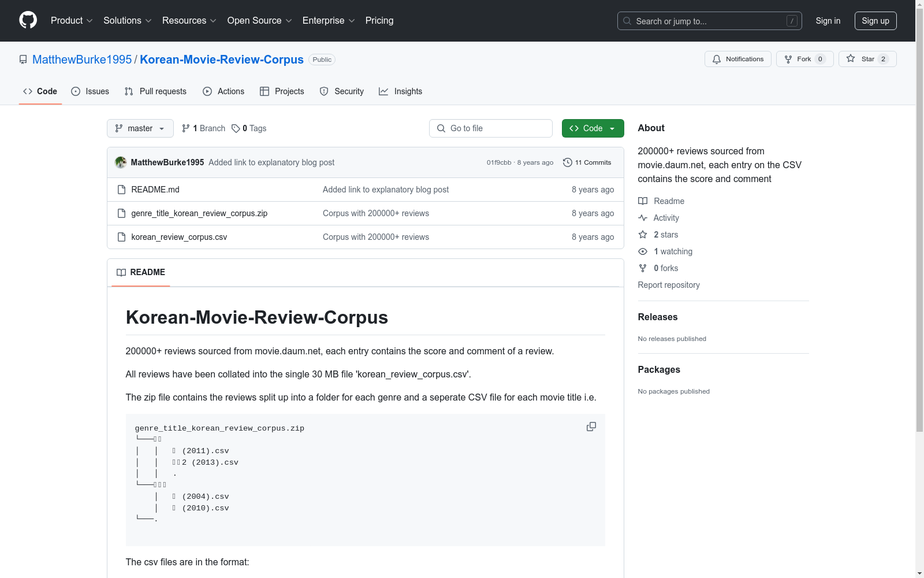Click the Search or jump to box
The image size is (924, 578).
(709, 21)
